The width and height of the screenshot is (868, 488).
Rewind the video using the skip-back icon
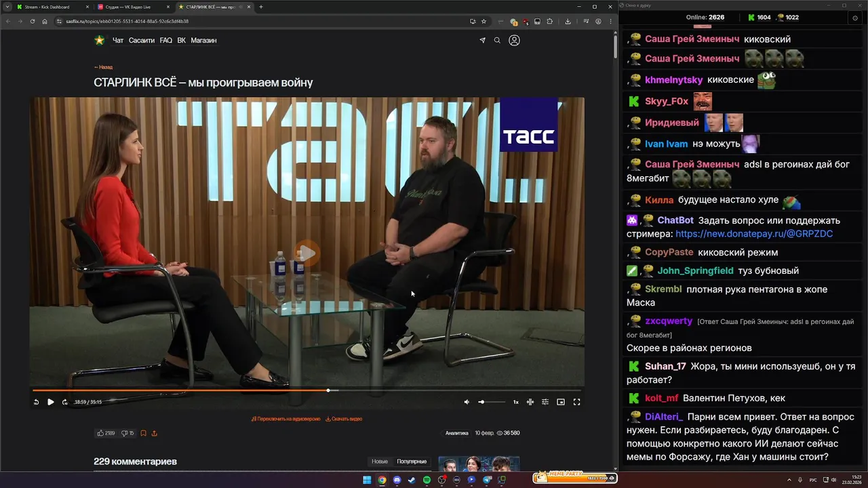(x=36, y=402)
